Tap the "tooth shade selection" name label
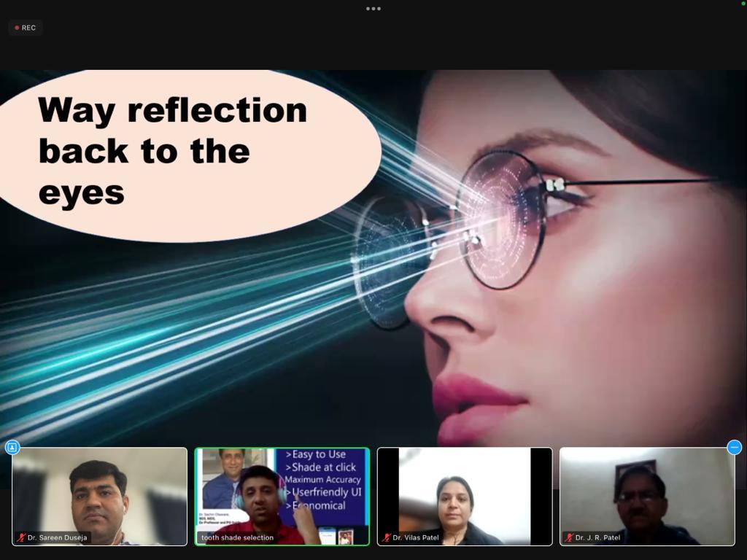This screenshot has width=747, height=560. [237, 537]
